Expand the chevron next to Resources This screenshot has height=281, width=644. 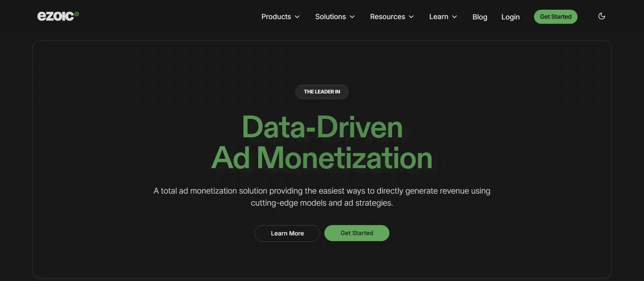[x=411, y=17]
